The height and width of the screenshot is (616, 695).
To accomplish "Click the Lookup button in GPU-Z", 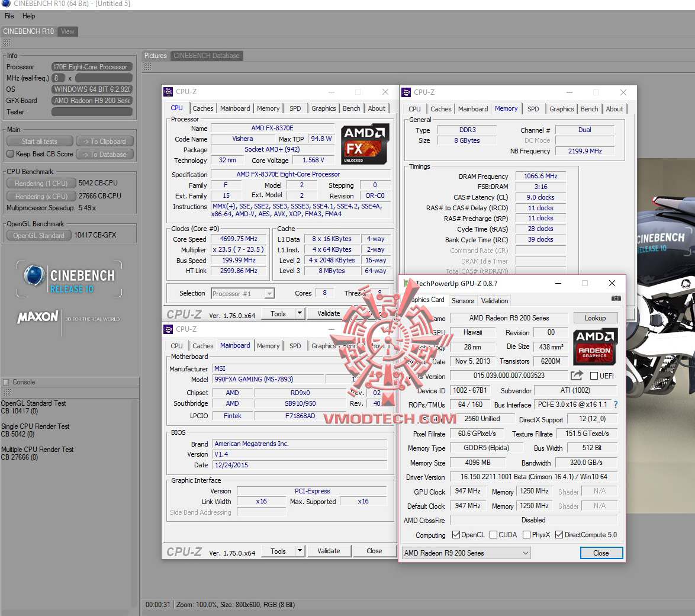I will click(x=595, y=318).
